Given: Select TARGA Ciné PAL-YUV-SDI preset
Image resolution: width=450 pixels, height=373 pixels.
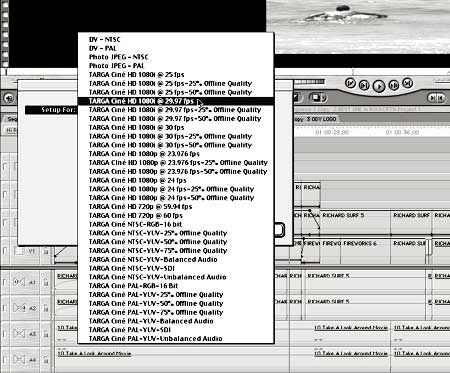Looking at the screenshot, I should tap(176, 330).
